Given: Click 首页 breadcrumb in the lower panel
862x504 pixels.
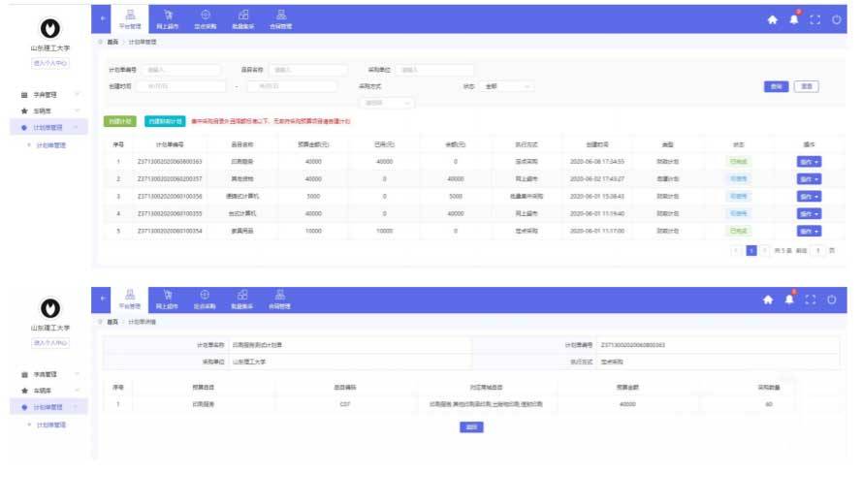Looking at the screenshot, I should (x=112, y=321).
